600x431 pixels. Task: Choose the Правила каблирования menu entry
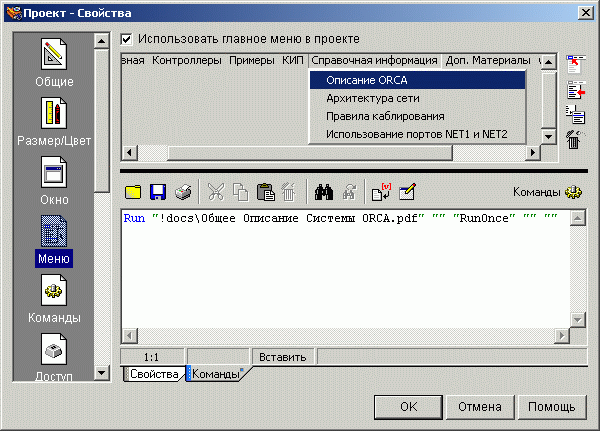[417, 116]
